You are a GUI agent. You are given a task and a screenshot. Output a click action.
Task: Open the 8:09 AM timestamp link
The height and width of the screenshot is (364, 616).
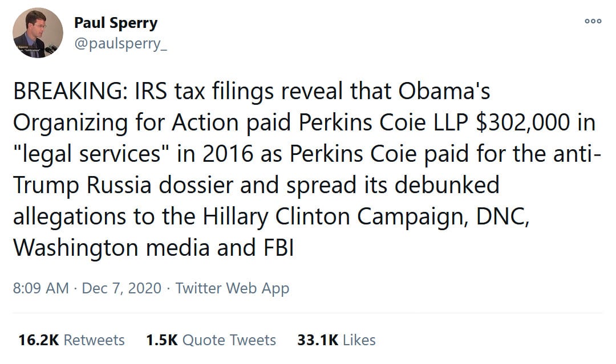click(40, 288)
